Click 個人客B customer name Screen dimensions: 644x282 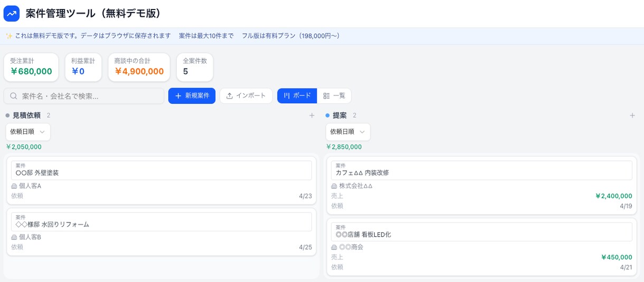click(30, 237)
